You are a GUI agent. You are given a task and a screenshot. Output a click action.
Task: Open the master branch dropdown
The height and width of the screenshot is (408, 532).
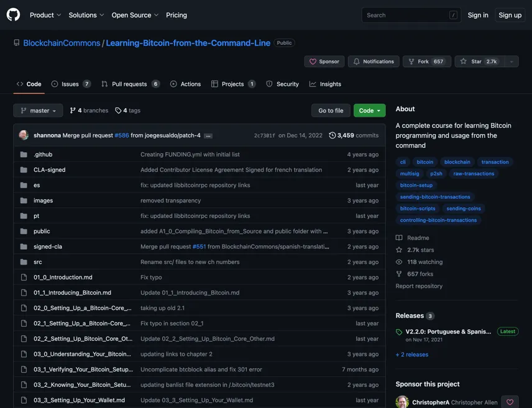coord(38,110)
